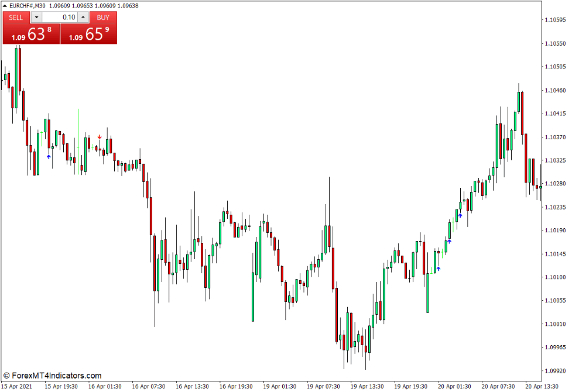Collapse the one-click trading panel triangle
This screenshot has width=572, height=392.
tap(5, 6)
